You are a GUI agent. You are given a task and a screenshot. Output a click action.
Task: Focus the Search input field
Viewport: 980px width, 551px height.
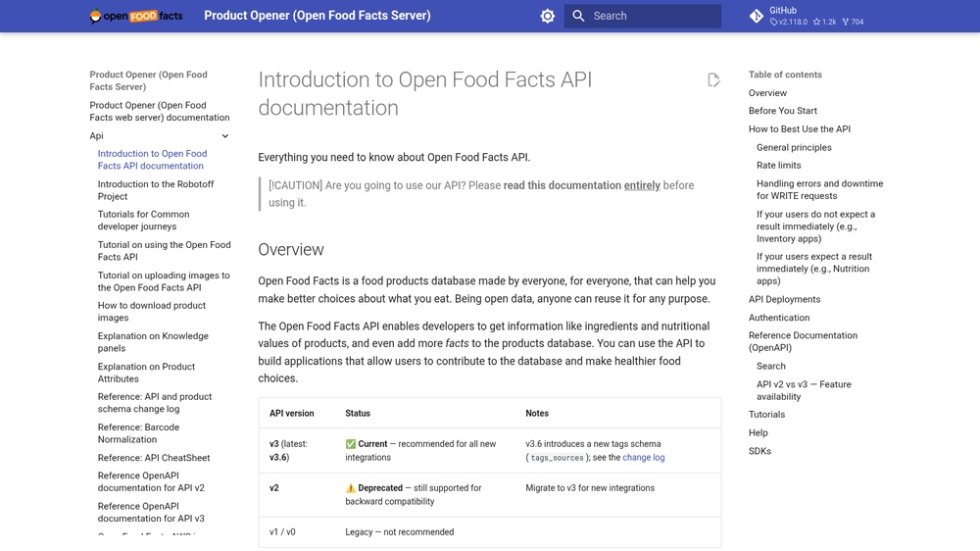point(643,16)
